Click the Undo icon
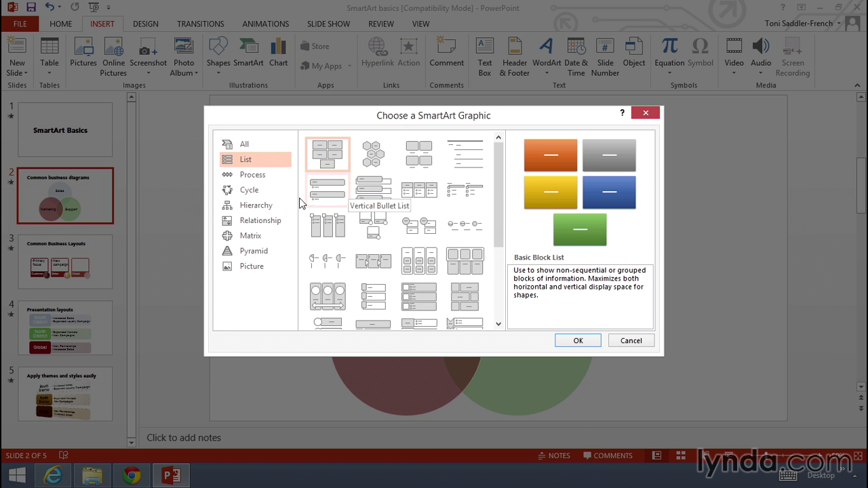The height and width of the screenshot is (488, 868). [50, 7]
